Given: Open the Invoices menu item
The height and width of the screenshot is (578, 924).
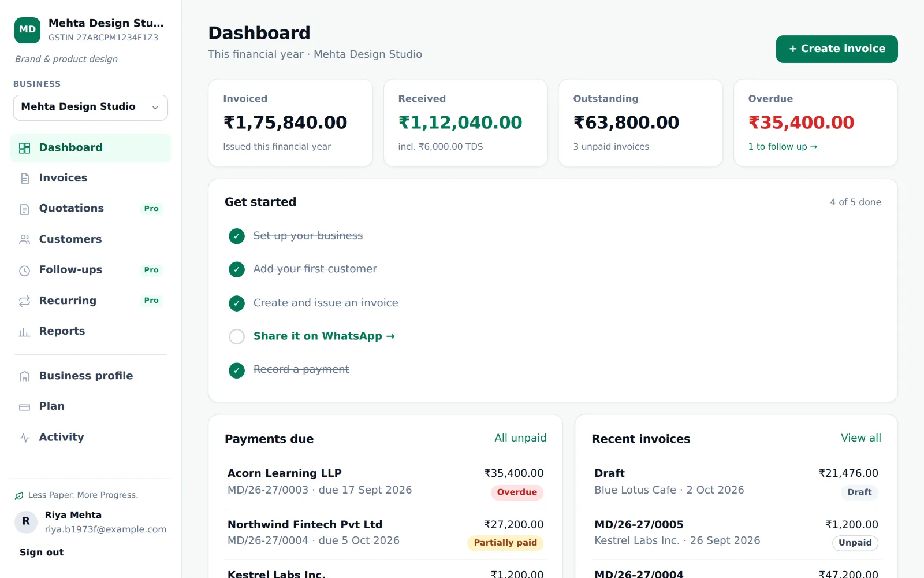Looking at the screenshot, I should coord(91,178).
